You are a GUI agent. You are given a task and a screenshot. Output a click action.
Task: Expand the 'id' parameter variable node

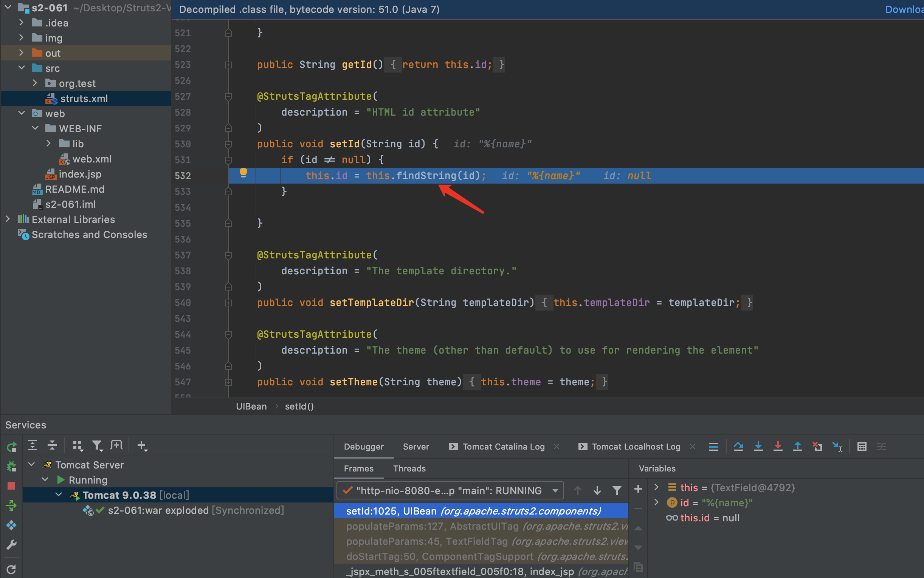pyautogui.click(x=656, y=502)
